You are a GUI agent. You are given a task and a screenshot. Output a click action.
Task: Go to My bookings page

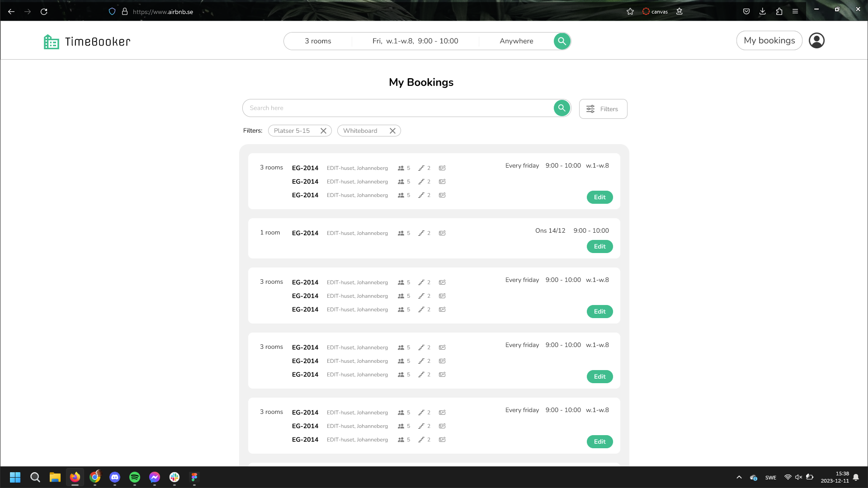[769, 41]
